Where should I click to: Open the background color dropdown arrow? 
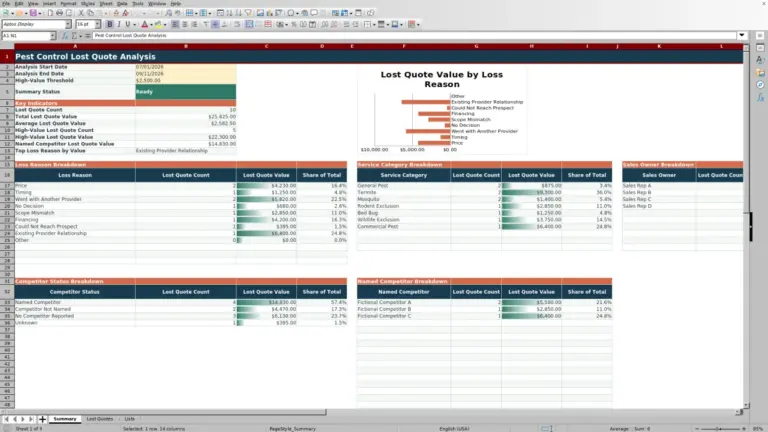(165, 24)
